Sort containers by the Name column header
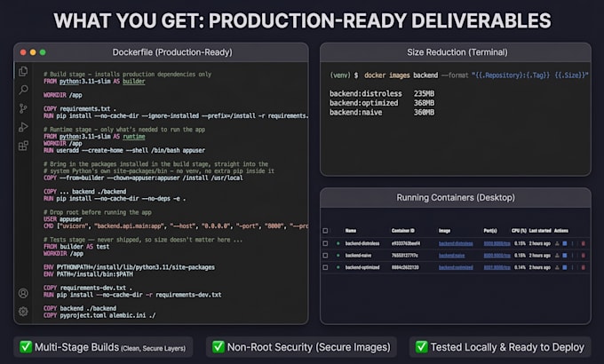 351,231
